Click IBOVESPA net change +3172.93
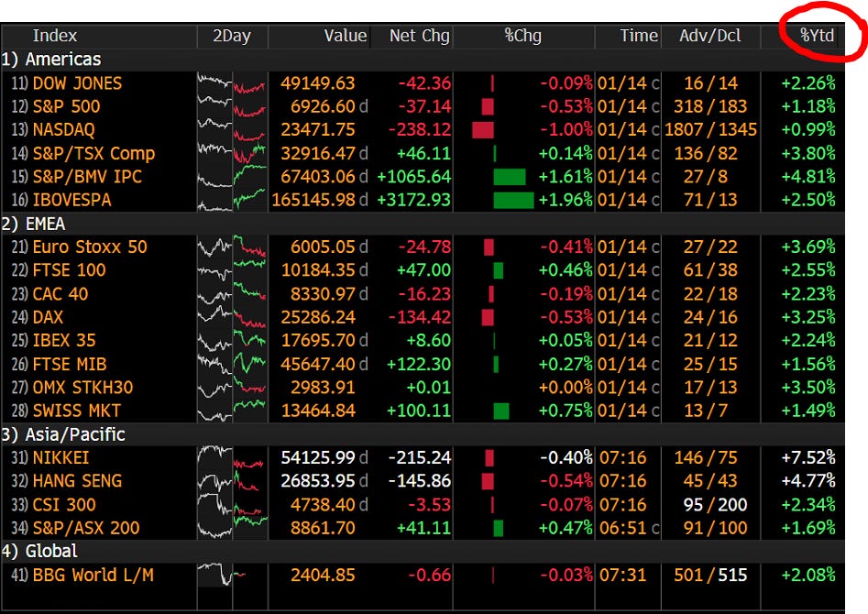This screenshot has height=614, width=868. [x=414, y=200]
